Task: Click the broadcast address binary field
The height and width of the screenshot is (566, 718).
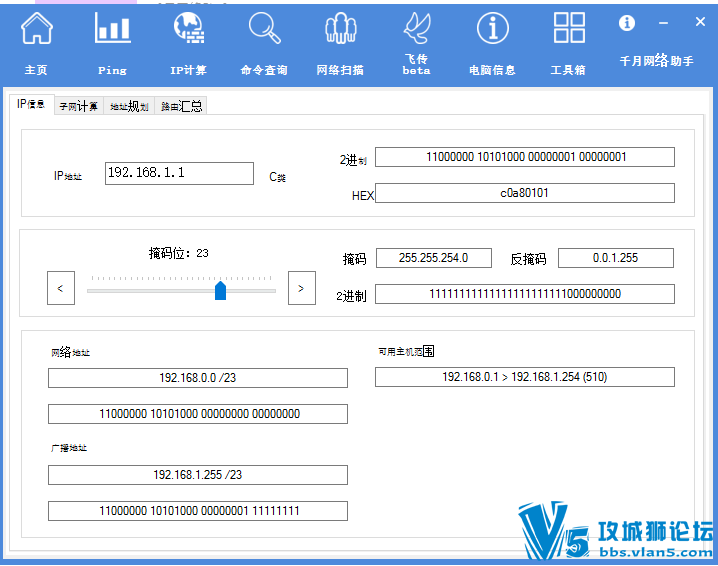Action: point(198,511)
